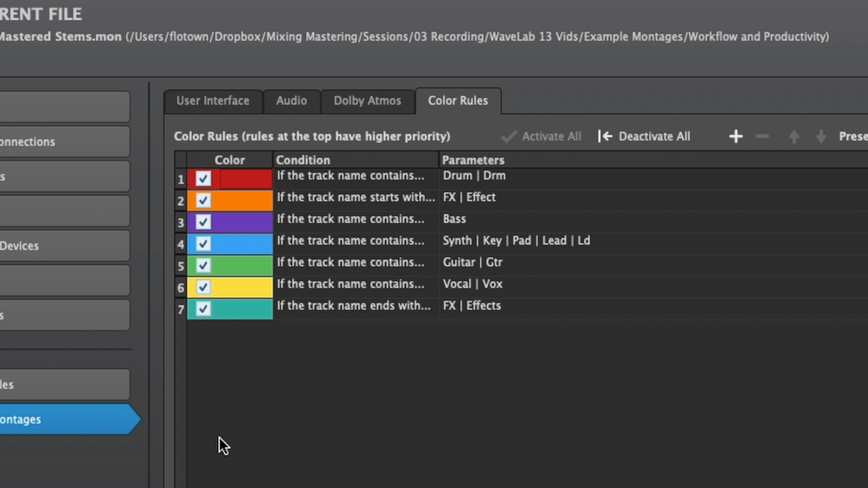
Task: Disable the Vocal | Vox rule checkbox
Action: click(x=203, y=287)
